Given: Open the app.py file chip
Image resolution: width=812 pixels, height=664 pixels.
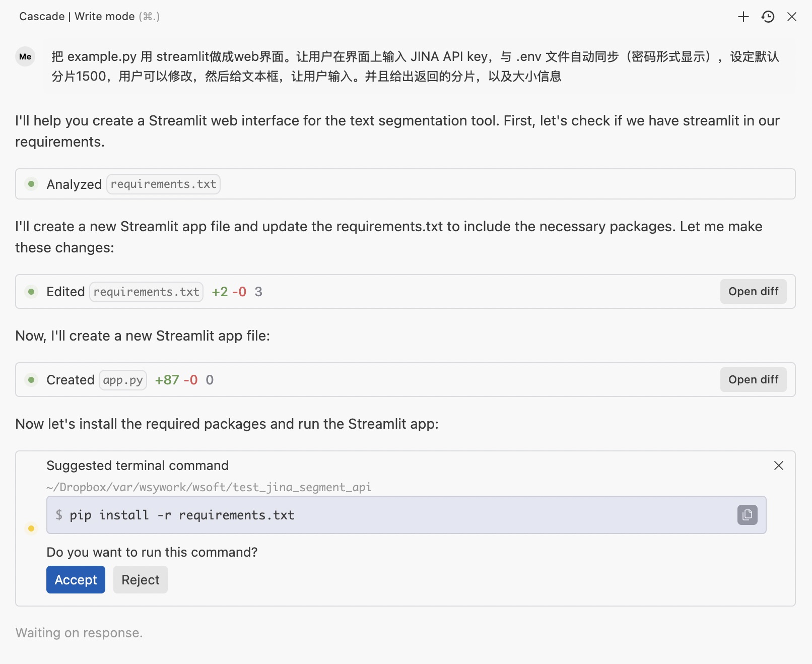Looking at the screenshot, I should tap(122, 380).
